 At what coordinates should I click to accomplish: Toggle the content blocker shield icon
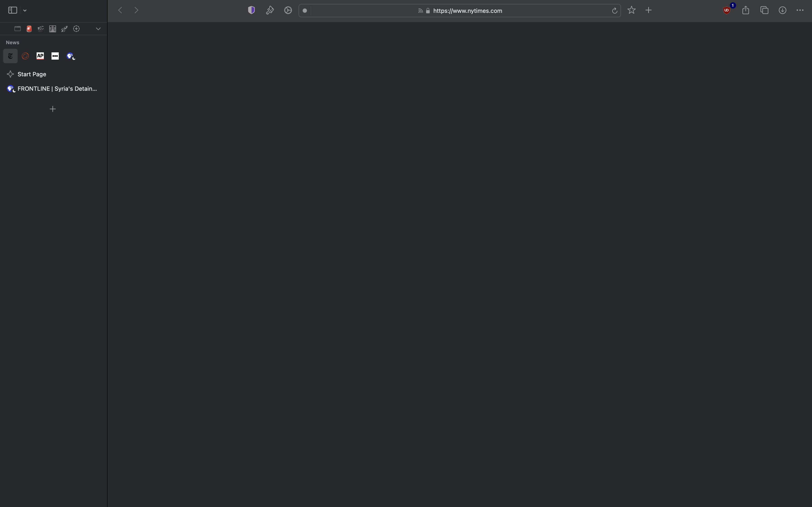coord(251,10)
